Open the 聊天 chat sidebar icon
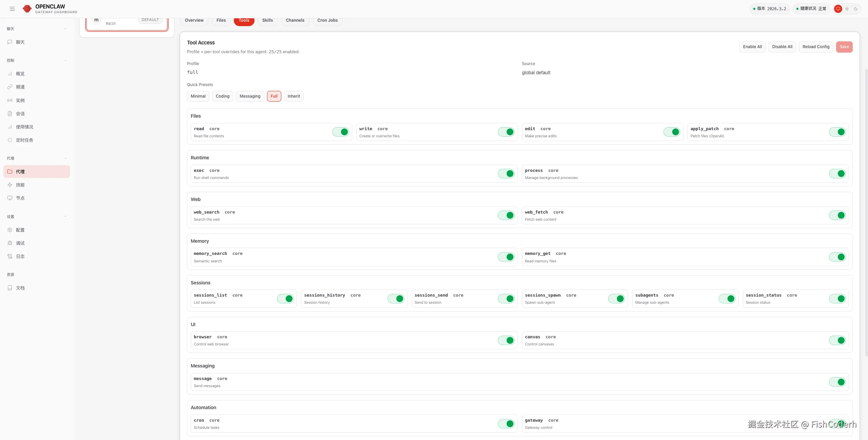Image resolution: width=868 pixels, height=440 pixels. [10, 42]
